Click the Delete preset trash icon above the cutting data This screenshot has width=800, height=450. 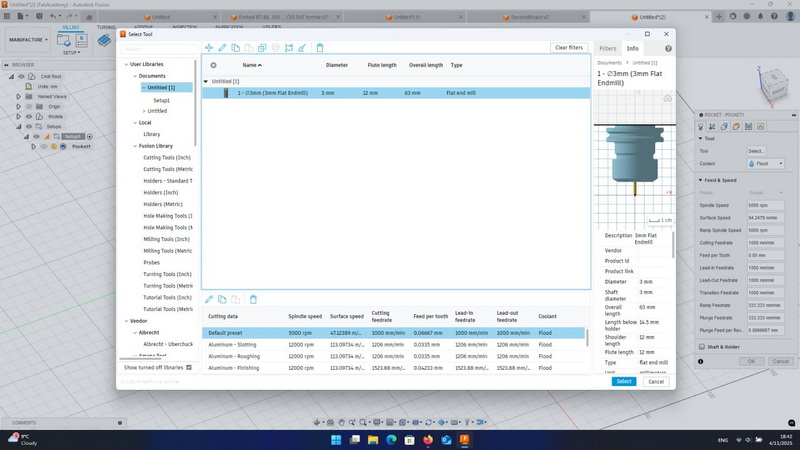pyautogui.click(x=253, y=299)
